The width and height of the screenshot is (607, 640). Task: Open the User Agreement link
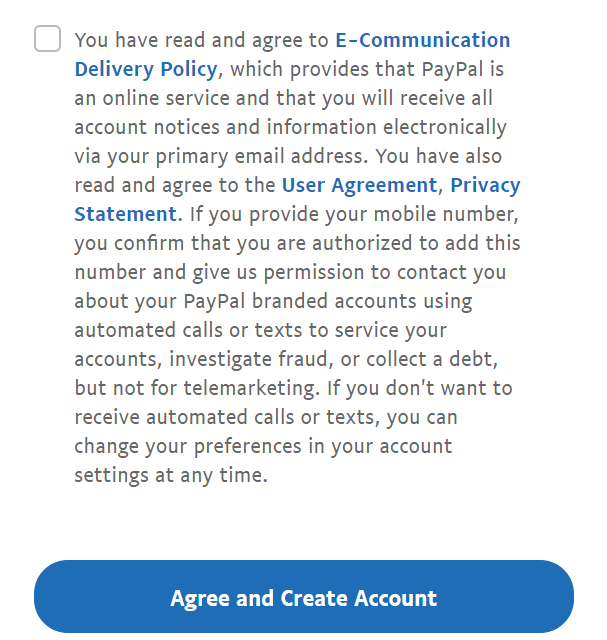pos(359,185)
